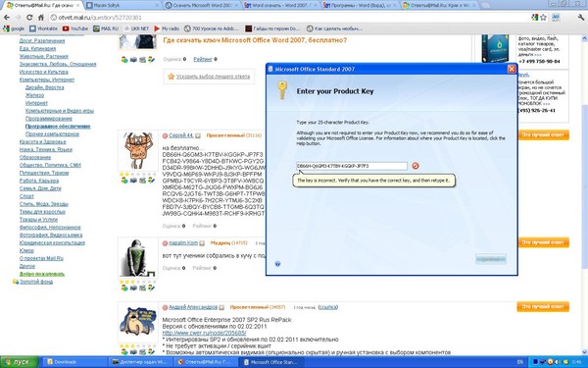The width and height of the screenshot is (588, 368).
Task: Click the volume icon in system tray
Action: [559, 362]
